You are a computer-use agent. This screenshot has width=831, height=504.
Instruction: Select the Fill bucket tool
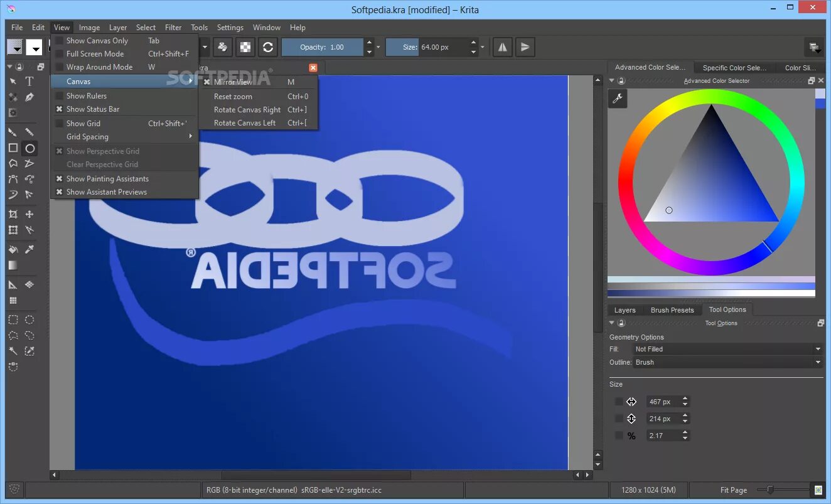pyautogui.click(x=13, y=250)
